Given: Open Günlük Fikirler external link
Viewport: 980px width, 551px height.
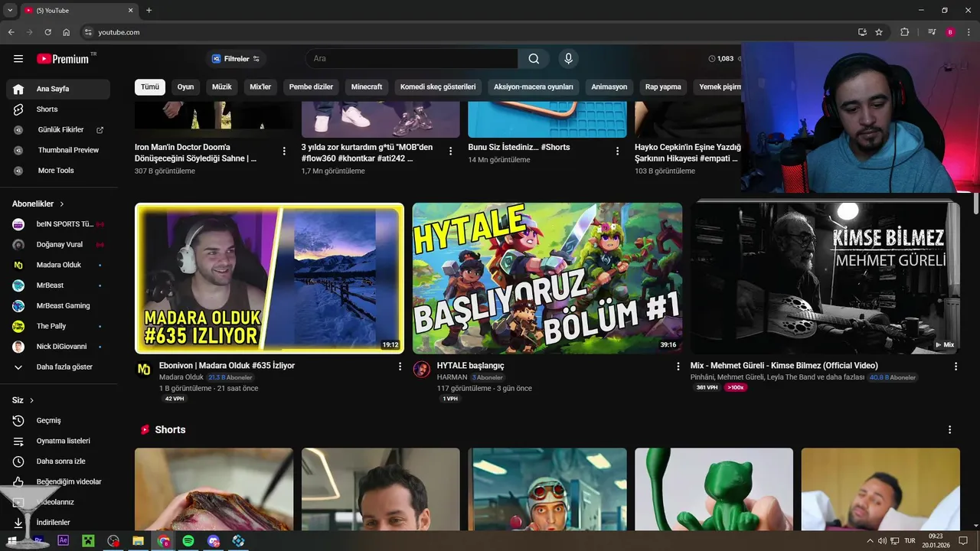Looking at the screenshot, I should click(58, 130).
